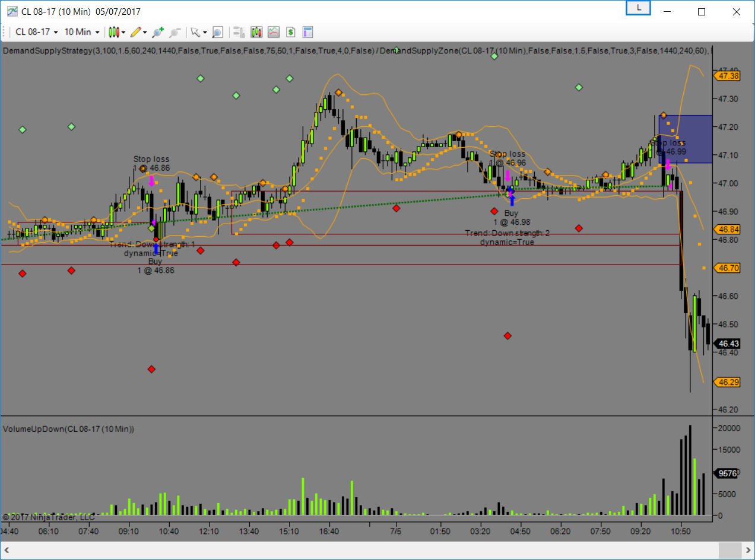Open the indicators icon

pyautogui.click(x=274, y=32)
